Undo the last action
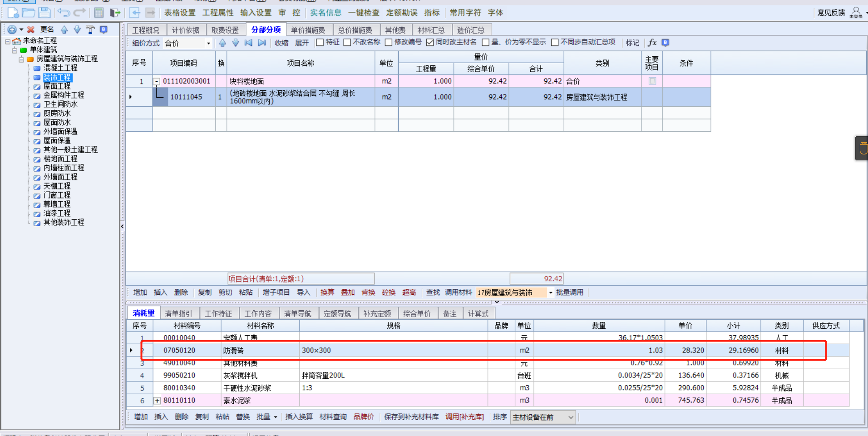The width and height of the screenshot is (868, 436). (64, 13)
